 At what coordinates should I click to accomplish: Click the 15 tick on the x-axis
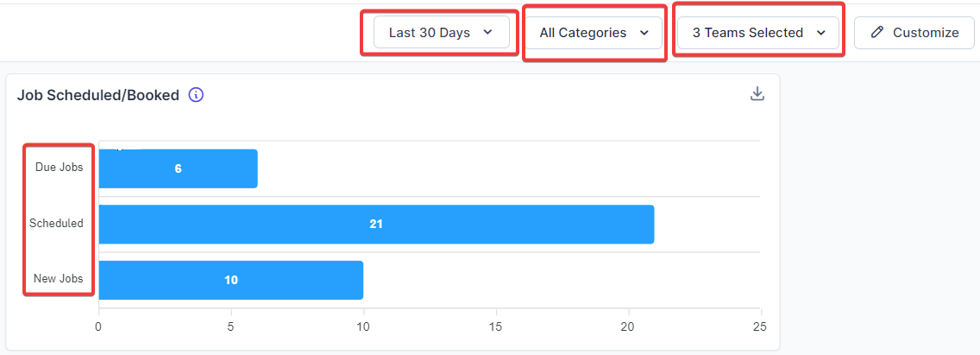(495, 327)
